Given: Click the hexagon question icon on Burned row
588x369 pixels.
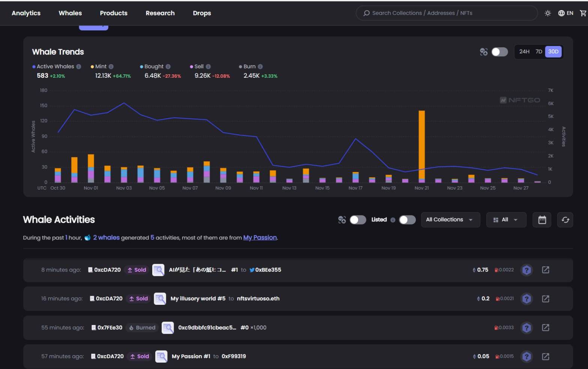Looking at the screenshot, I should (x=526, y=328).
